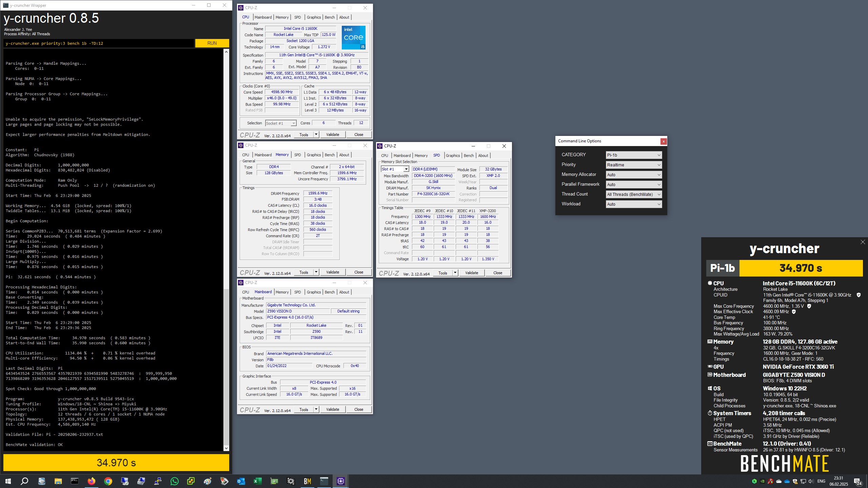Open the blue OneDrive tray icon
The height and width of the screenshot is (488, 868).
click(x=787, y=481)
